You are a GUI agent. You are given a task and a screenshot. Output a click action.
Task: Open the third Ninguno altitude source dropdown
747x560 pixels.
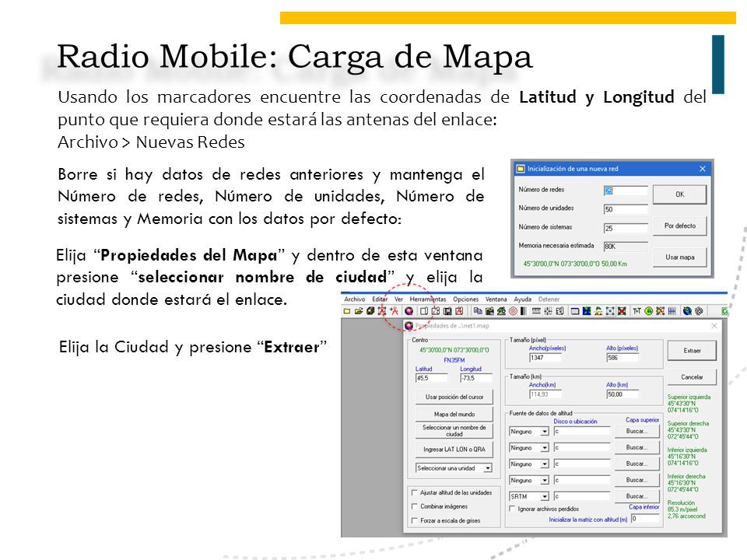pyautogui.click(x=545, y=464)
